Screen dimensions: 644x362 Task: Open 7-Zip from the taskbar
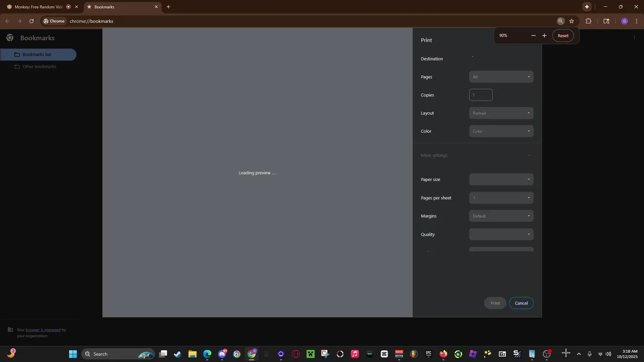coord(502,354)
